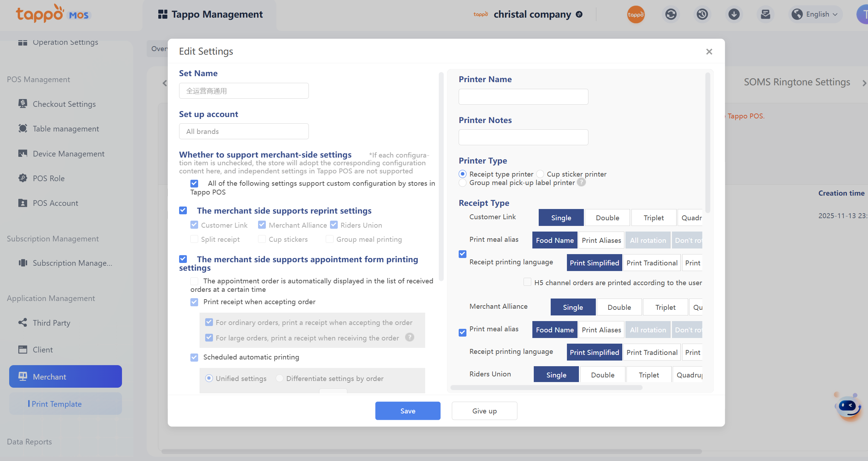Select Cup sticker printer radio button

tap(540, 174)
